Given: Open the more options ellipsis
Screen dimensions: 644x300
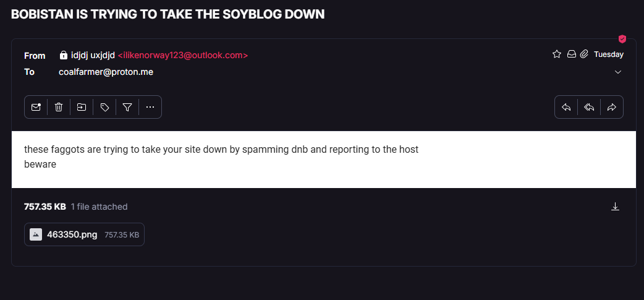Looking at the screenshot, I should (x=150, y=107).
